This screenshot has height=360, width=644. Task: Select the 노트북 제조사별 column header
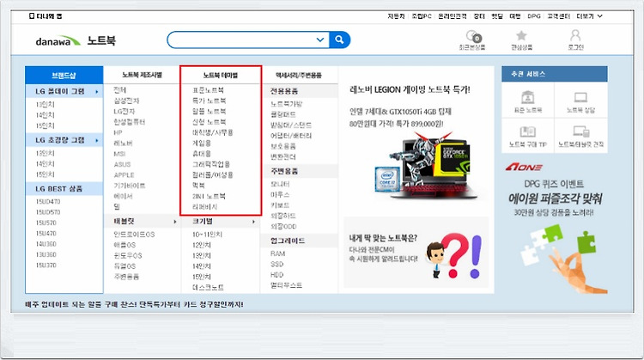point(142,76)
